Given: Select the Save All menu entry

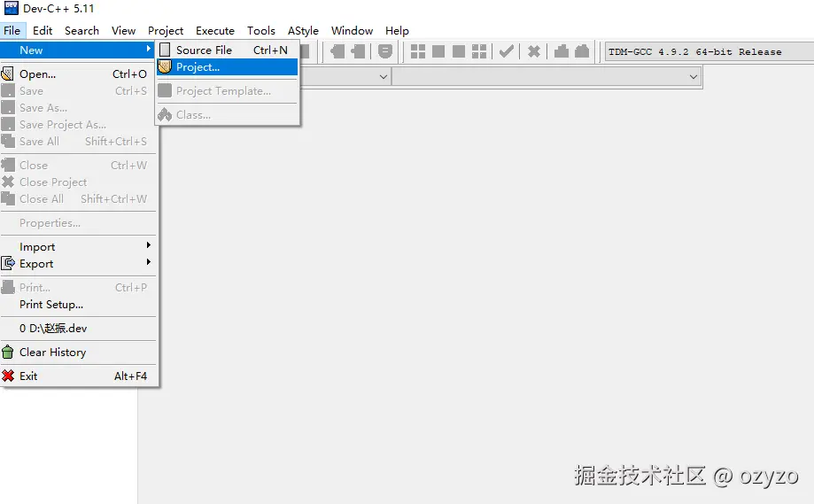Looking at the screenshot, I should point(78,141).
